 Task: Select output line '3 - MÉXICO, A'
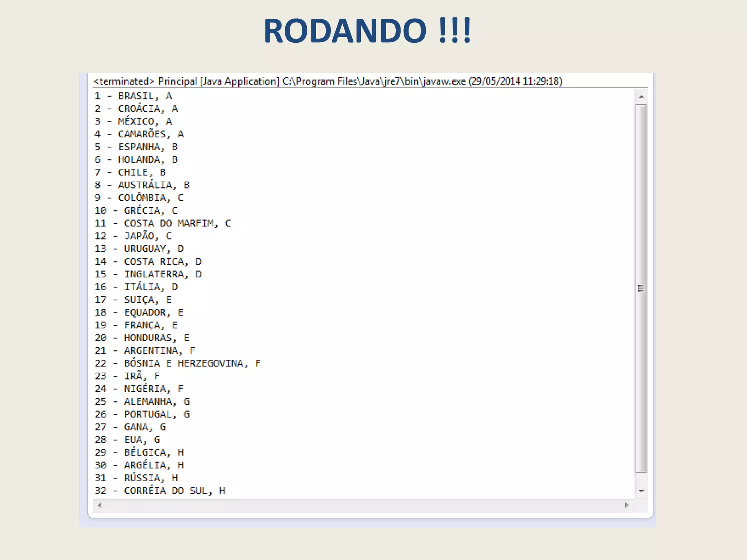coord(133,121)
